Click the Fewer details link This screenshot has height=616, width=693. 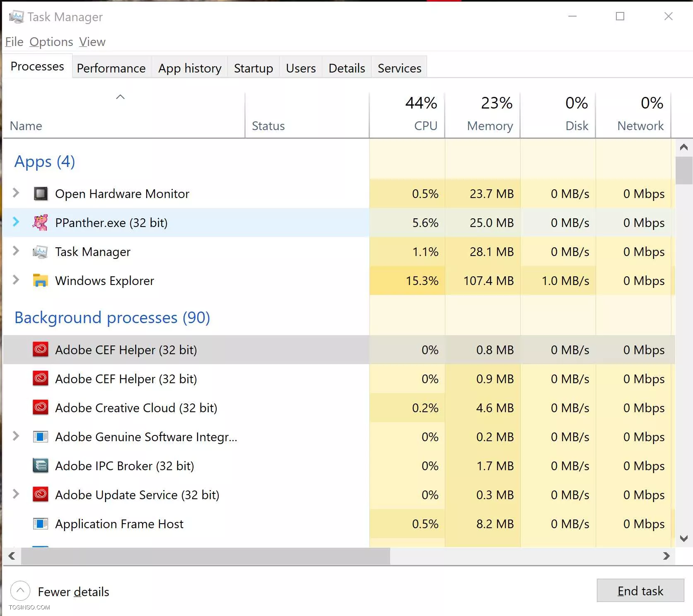73,592
